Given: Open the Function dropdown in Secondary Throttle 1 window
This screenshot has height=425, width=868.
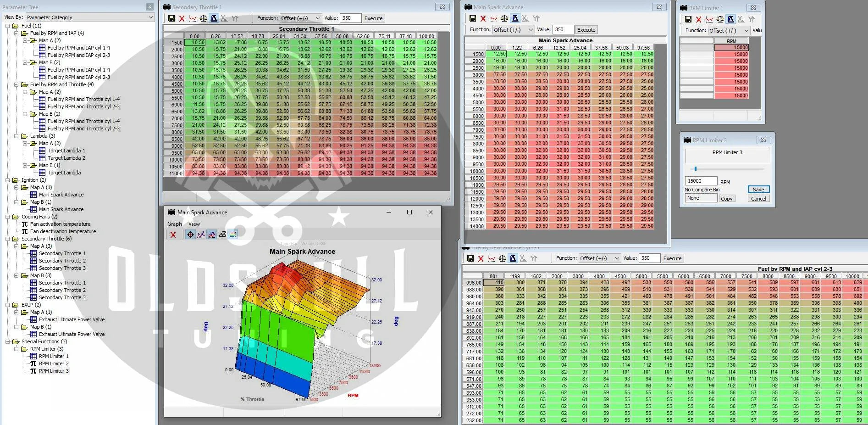Looking at the screenshot, I should point(300,18).
